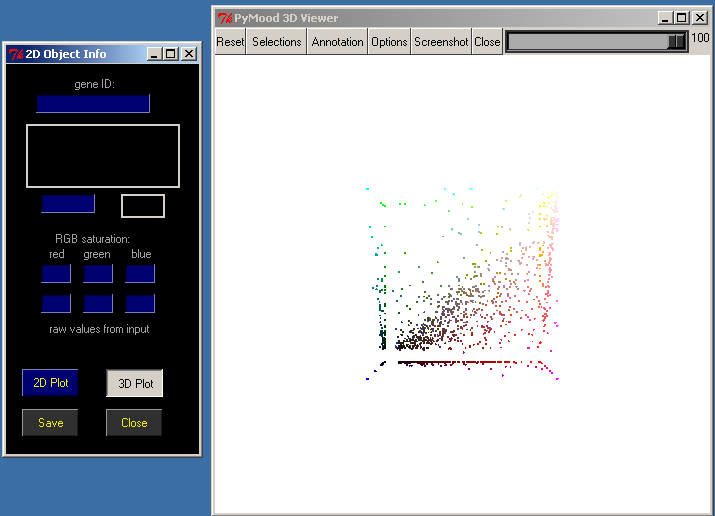Maximize the PyMood 3D Viewer window
The width and height of the screenshot is (715, 516).
[x=682, y=18]
